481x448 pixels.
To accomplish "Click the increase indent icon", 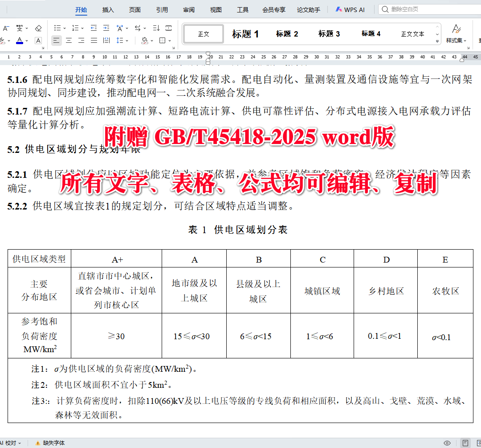I will (x=106, y=28).
